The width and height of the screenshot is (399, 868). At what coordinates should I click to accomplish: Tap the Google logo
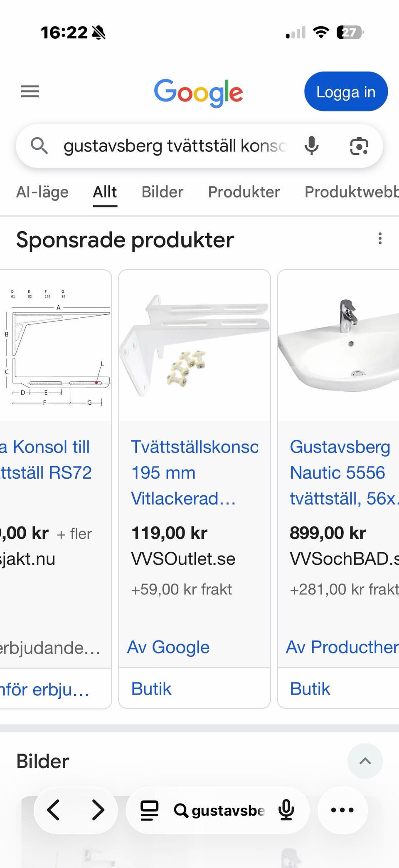tap(198, 92)
